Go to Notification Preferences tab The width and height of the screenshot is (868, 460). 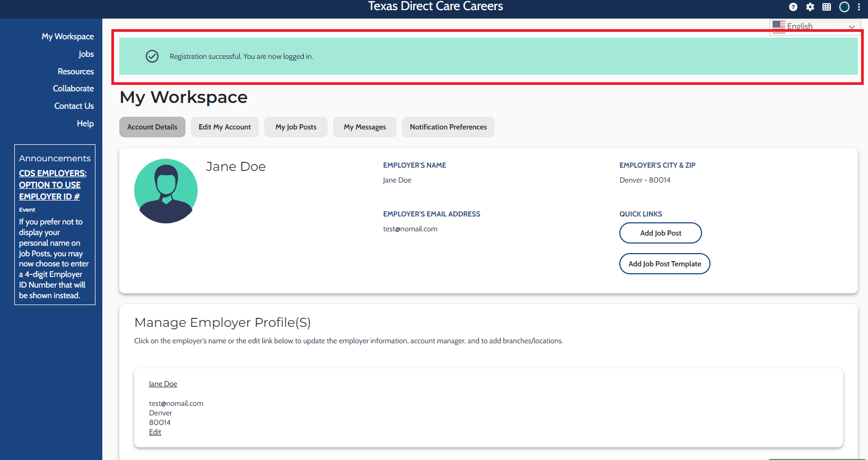448,127
